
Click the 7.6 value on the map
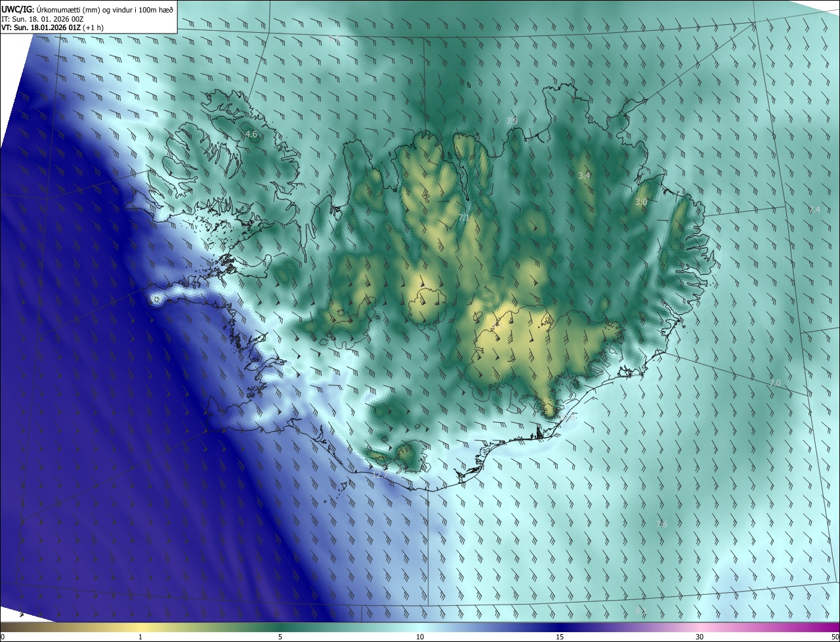pos(661,524)
